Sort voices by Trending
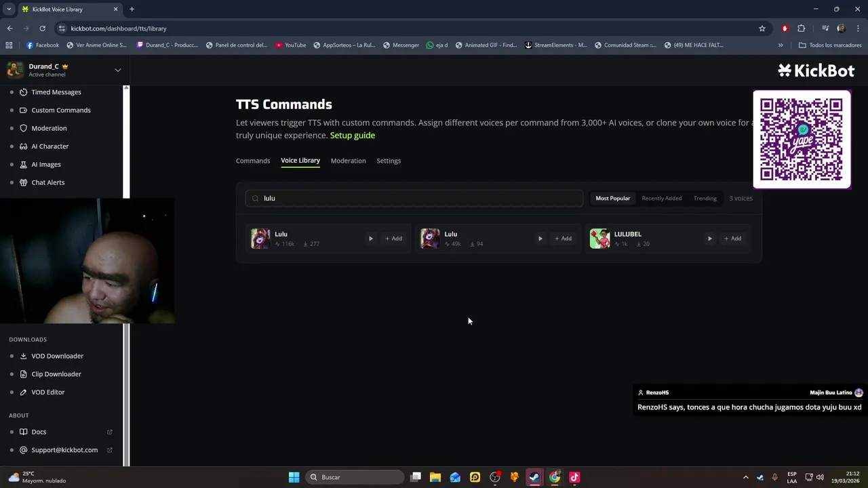 tap(705, 199)
